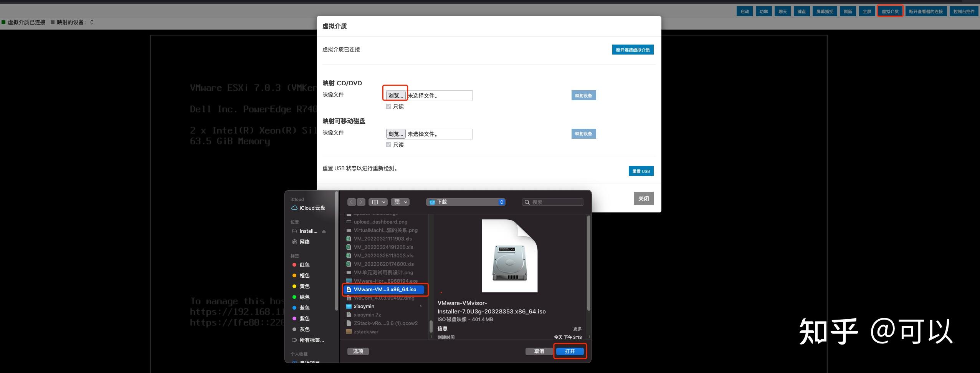Viewport: 980px width, 373px height.
Task: Click 刷新 to refresh the console
Action: [x=848, y=12]
